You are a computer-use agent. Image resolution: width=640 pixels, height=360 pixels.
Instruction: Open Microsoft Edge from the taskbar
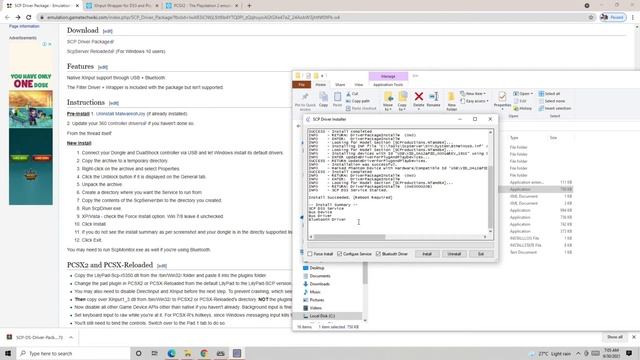[x=171, y=353]
